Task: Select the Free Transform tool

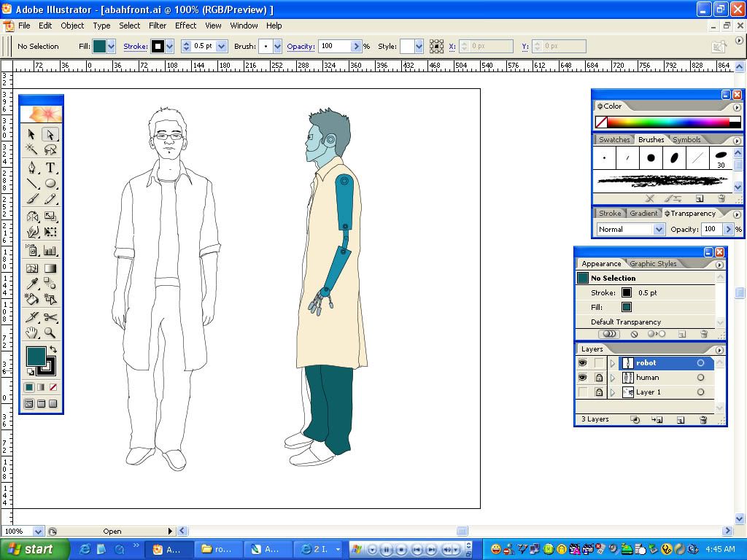Action: [x=50, y=232]
